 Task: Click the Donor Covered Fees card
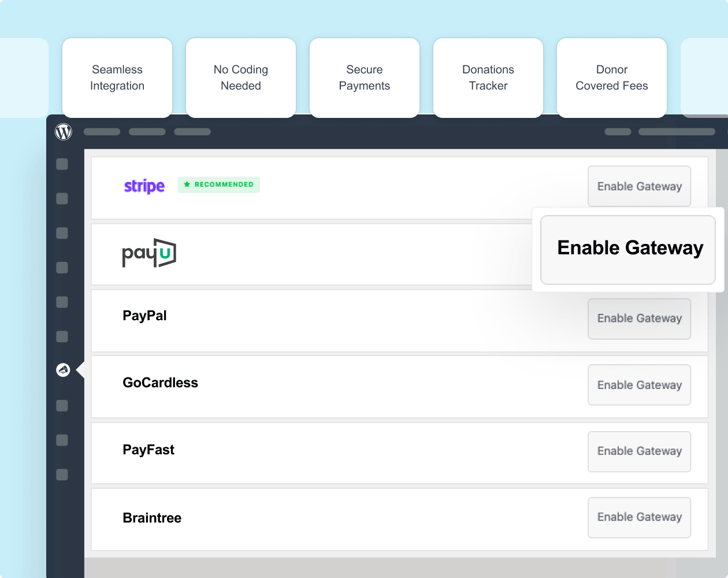pos(611,77)
